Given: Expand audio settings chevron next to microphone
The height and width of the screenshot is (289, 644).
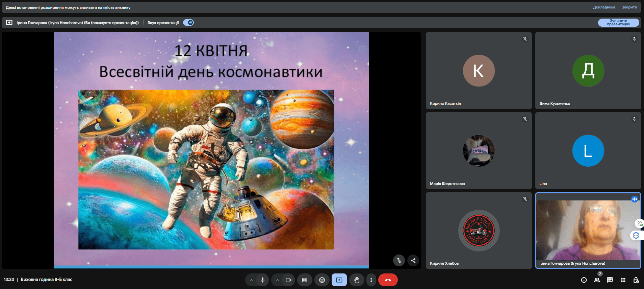Looking at the screenshot, I should pos(251,280).
